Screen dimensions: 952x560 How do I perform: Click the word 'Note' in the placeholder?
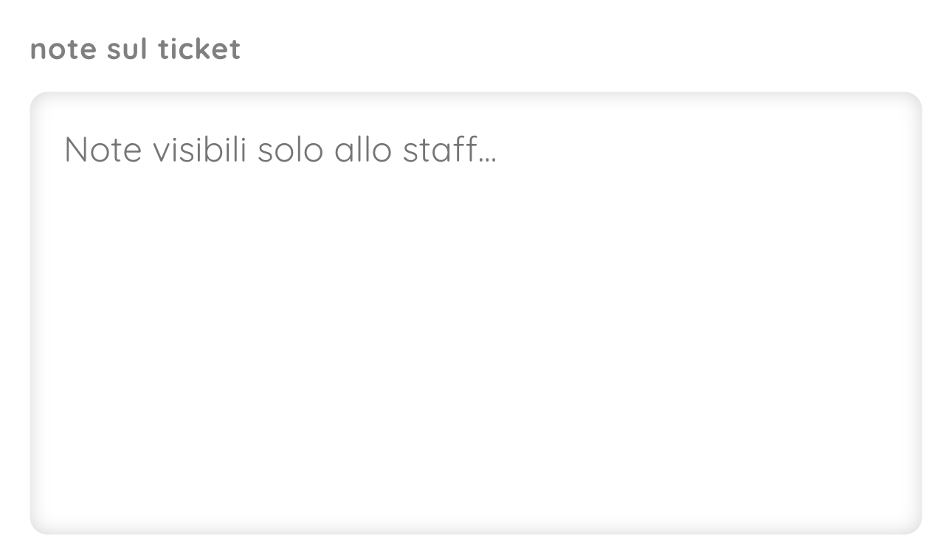click(103, 150)
